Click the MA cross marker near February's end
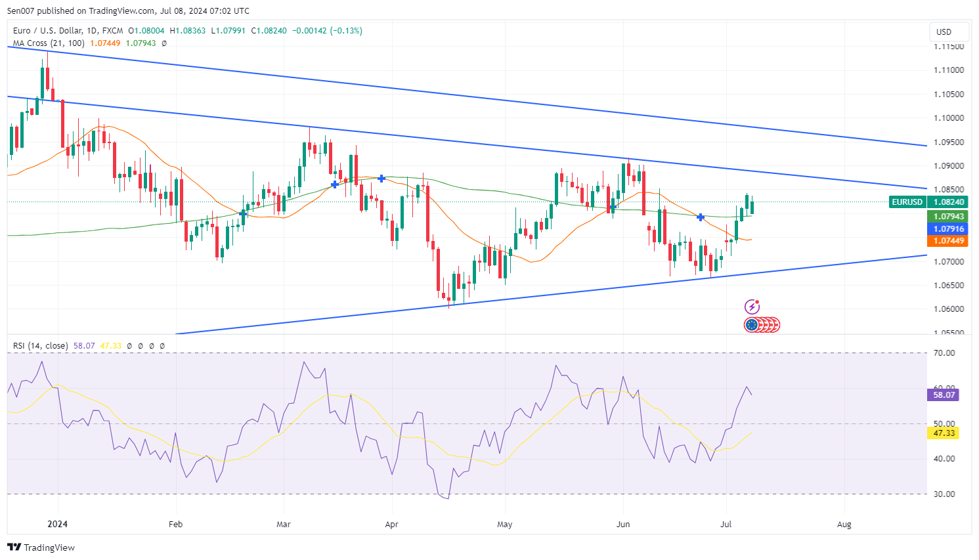Image resolution: width=979 pixels, height=560 pixels. pyautogui.click(x=243, y=213)
